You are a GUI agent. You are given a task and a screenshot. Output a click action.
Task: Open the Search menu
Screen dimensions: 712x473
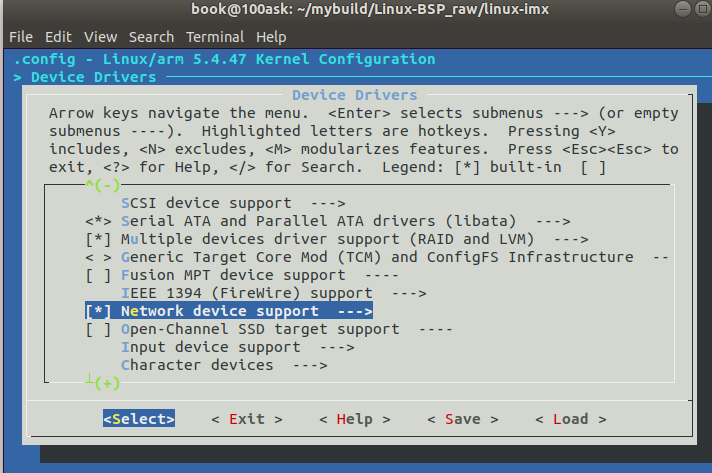(151, 37)
